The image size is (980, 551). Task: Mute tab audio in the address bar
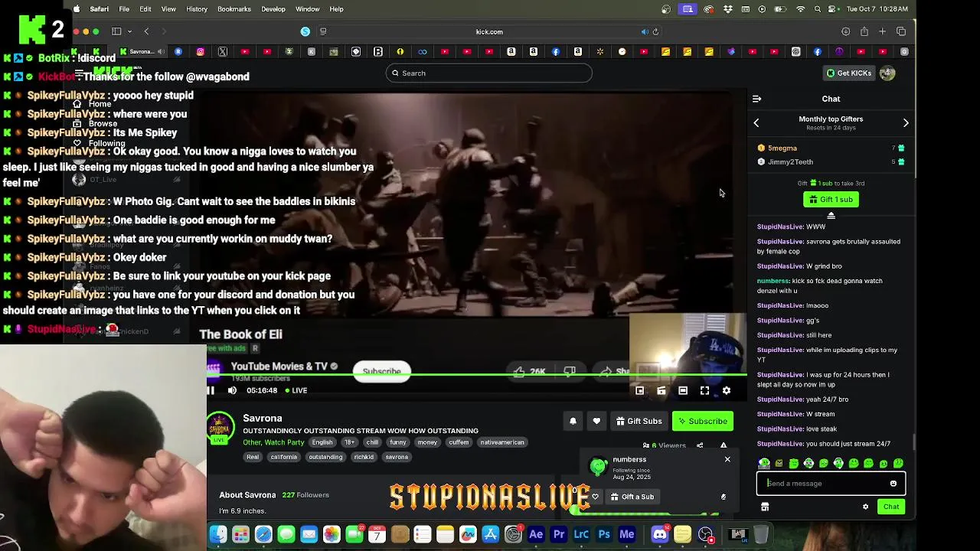point(645,32)
